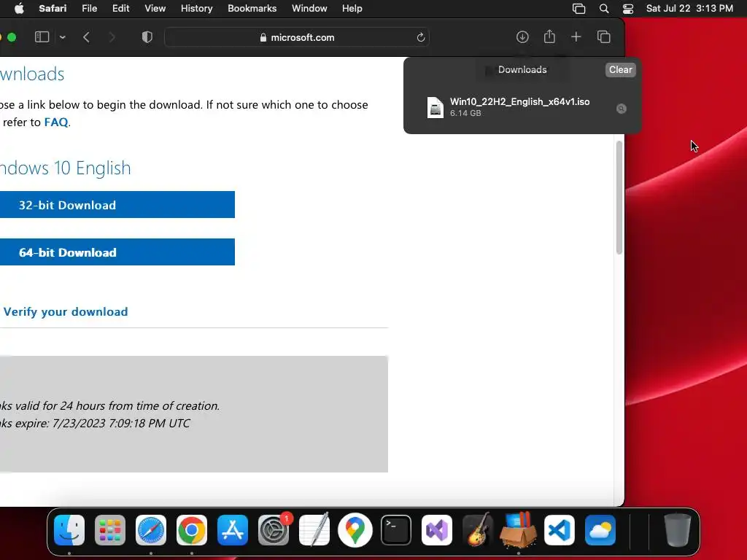Open Visual Studio from the Dock

(x=437, y=530)
